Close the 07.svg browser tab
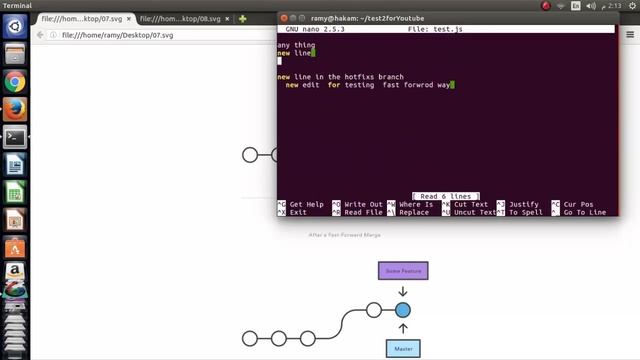640x360 pixels. click(x=129, y=19)
